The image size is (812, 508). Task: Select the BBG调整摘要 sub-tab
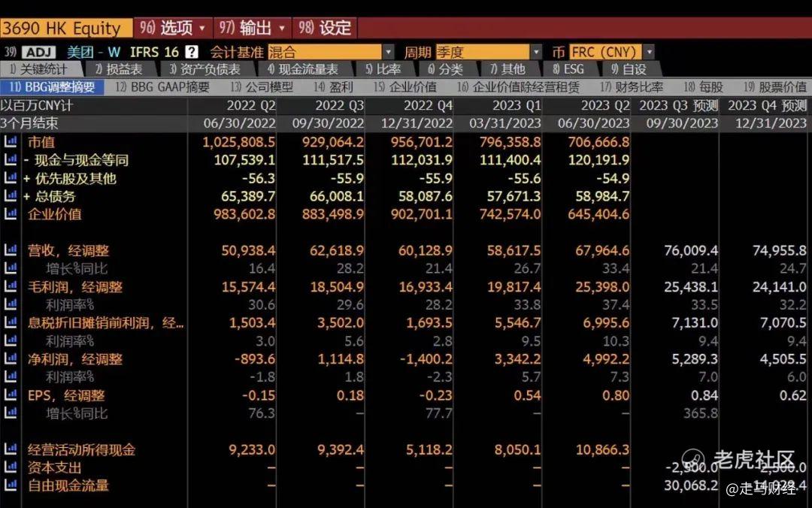(x=52, y=87)
